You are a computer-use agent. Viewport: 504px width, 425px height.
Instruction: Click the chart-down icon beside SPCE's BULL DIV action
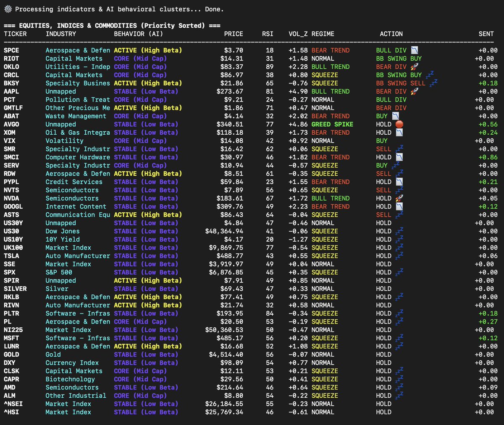tap(414, 50)
